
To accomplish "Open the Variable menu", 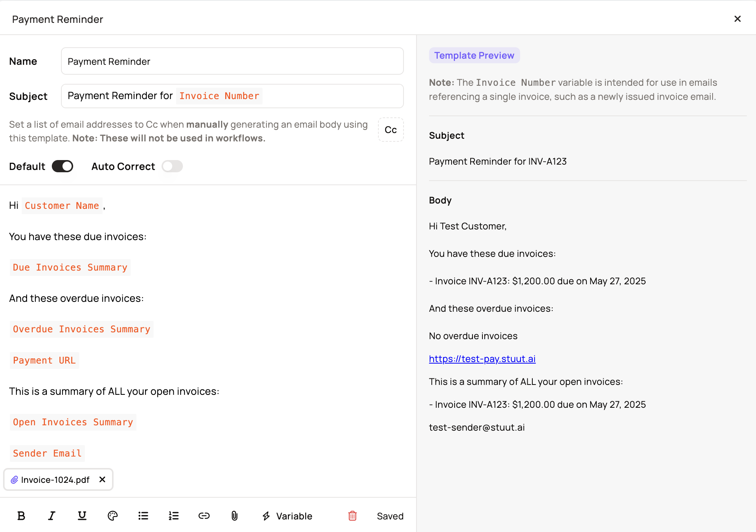I will (x=287, y=516).
